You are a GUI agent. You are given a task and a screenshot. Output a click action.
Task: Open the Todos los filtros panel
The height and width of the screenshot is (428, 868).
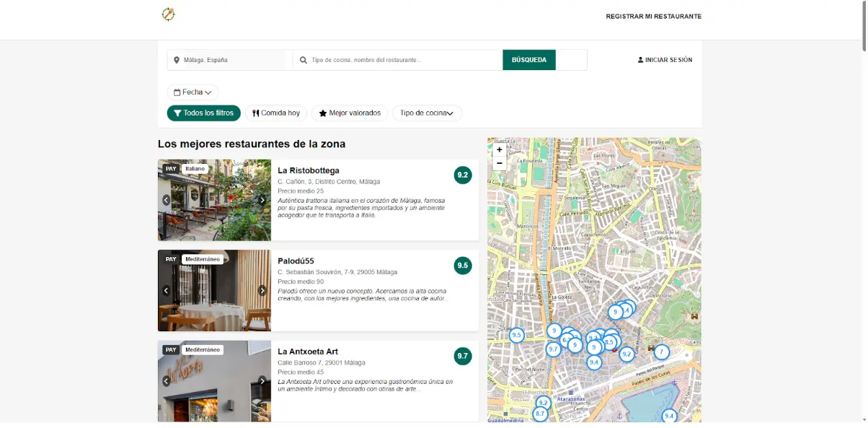[203, 113]
